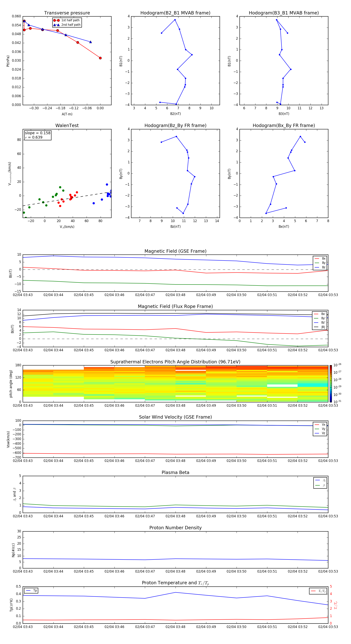Click the '02/04 03:53' tick under Proton Temperature plot
This screenshot has width=351, height=644.
pos(328,627)
